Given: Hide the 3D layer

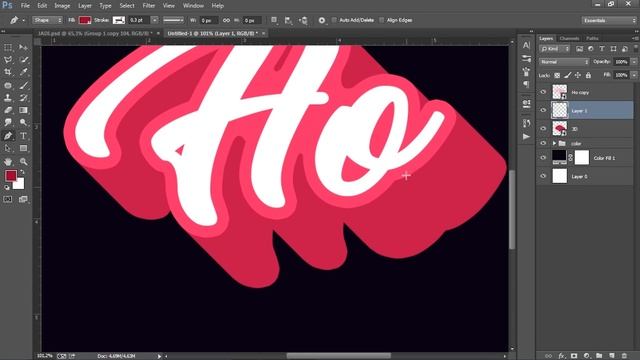Looking at the screenshot, I should click(x=543, y=129).
